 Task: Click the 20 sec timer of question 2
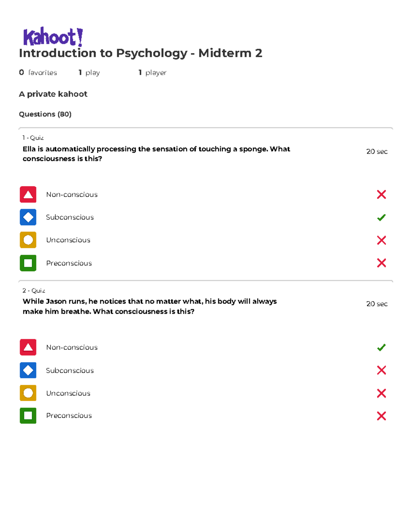(377, 304)
